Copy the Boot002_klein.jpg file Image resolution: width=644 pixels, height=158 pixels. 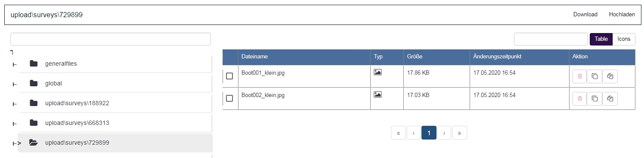pos(594,98)
